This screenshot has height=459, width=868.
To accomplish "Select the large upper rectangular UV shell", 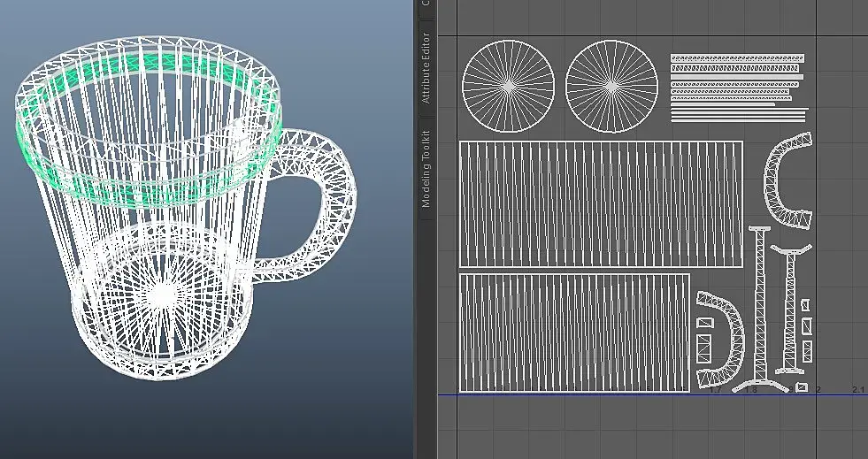I will tap(601, 204).
